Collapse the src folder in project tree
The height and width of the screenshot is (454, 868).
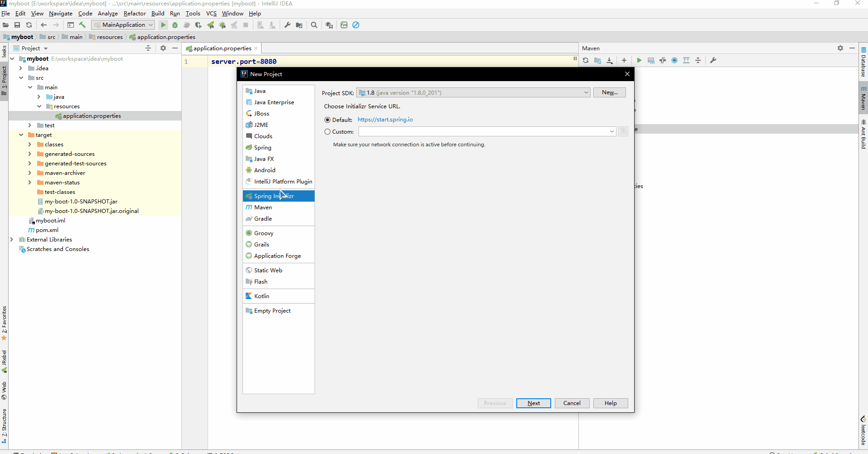21,78
